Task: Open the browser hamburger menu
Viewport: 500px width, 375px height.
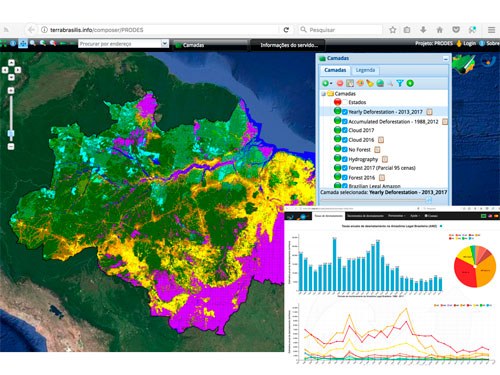Action: coord(491,30)
